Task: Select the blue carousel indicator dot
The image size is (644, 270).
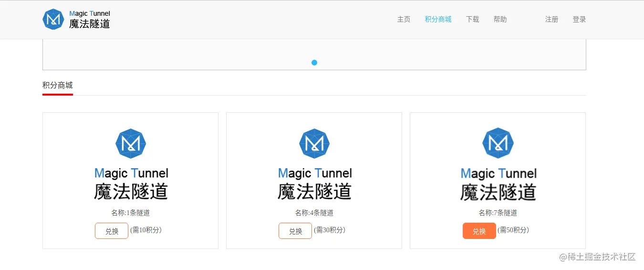Action: (314, 63)
